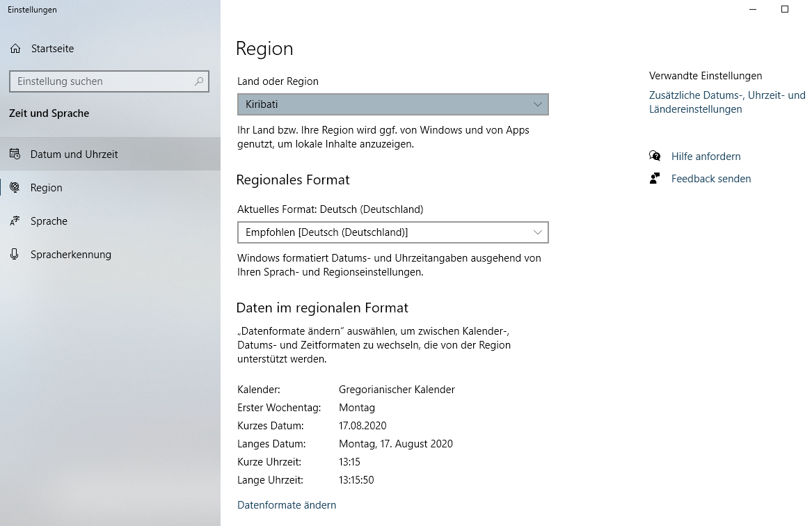Click the microphone icon for Spracherkennung
812x526 pixels.
tap(15, 254)
